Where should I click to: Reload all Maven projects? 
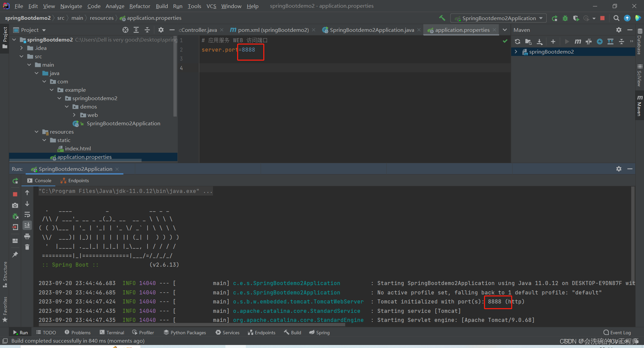point(518,42)
